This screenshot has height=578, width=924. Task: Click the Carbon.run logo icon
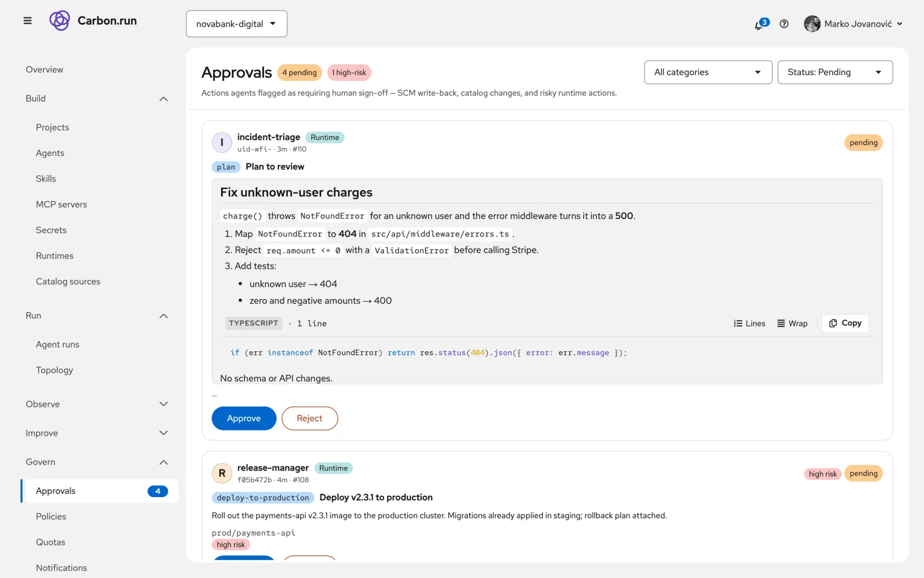tap(59, 21)
